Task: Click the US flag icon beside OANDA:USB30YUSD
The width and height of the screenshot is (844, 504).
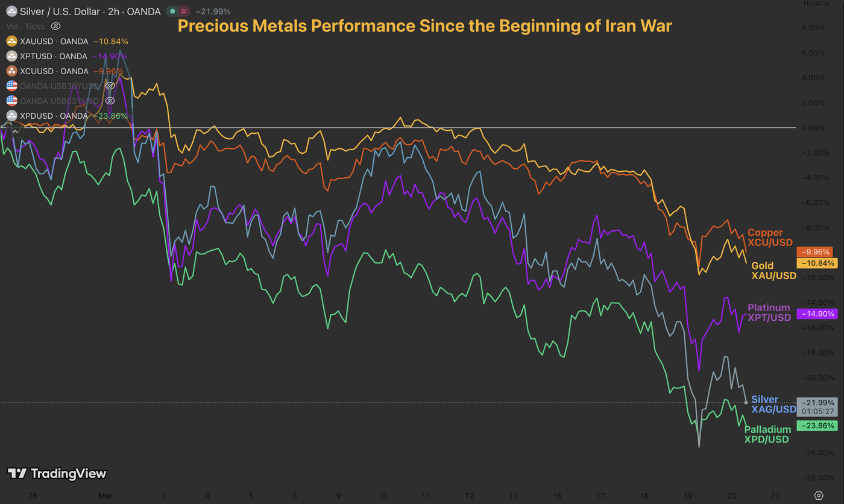Action: point(11,86)
